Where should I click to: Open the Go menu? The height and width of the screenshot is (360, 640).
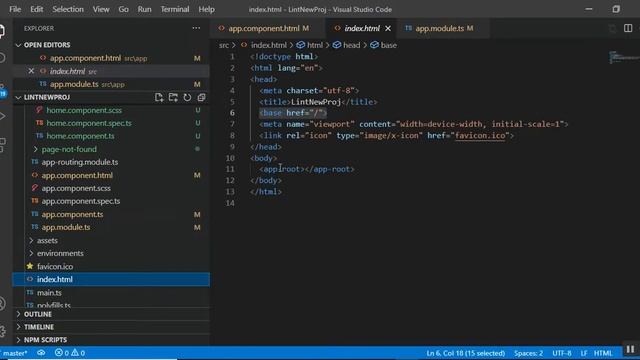[123, 9]
